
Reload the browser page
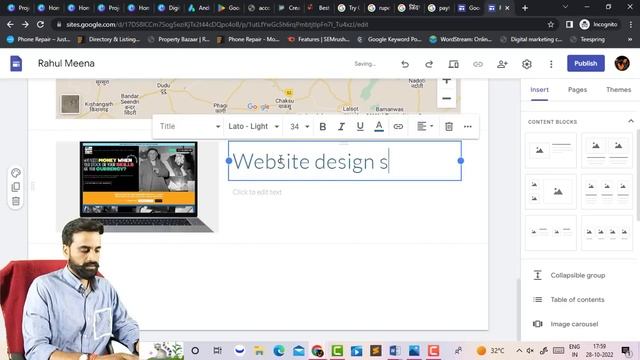pos(40,24)
